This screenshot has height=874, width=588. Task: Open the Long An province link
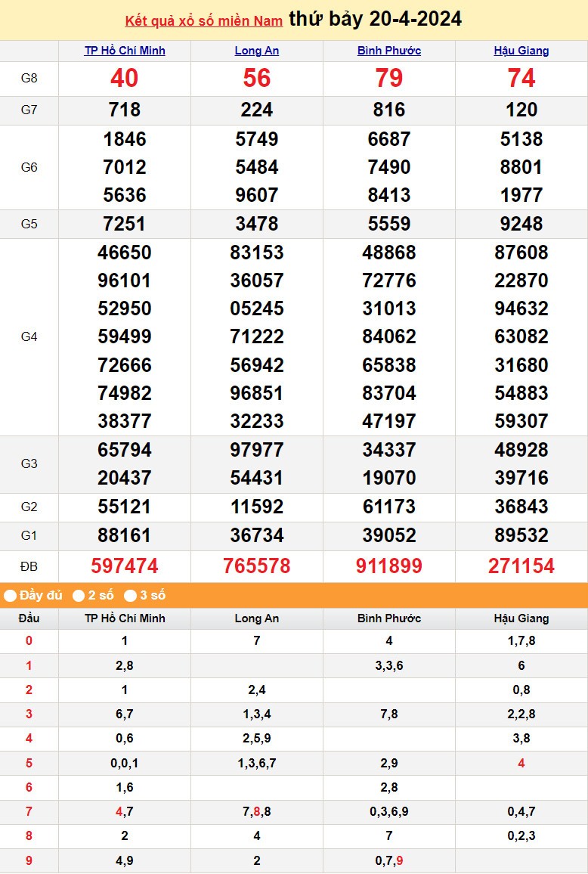point(257,51)
